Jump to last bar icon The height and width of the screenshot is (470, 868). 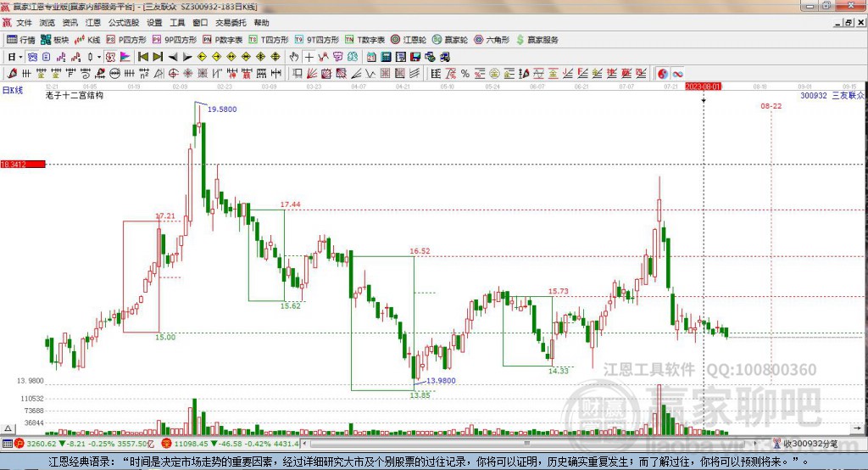click(x=158, y=57)
